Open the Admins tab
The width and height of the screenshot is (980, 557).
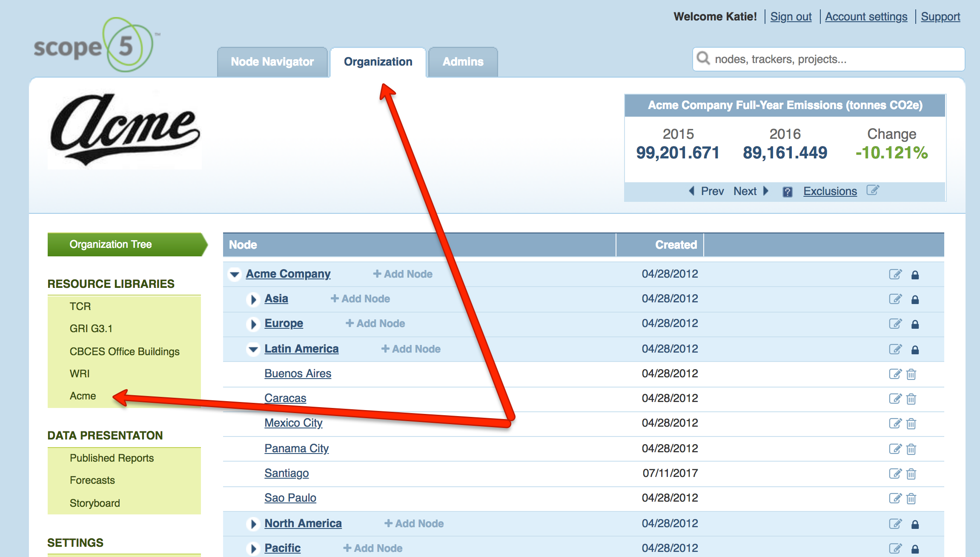click(x=463, y=62)
